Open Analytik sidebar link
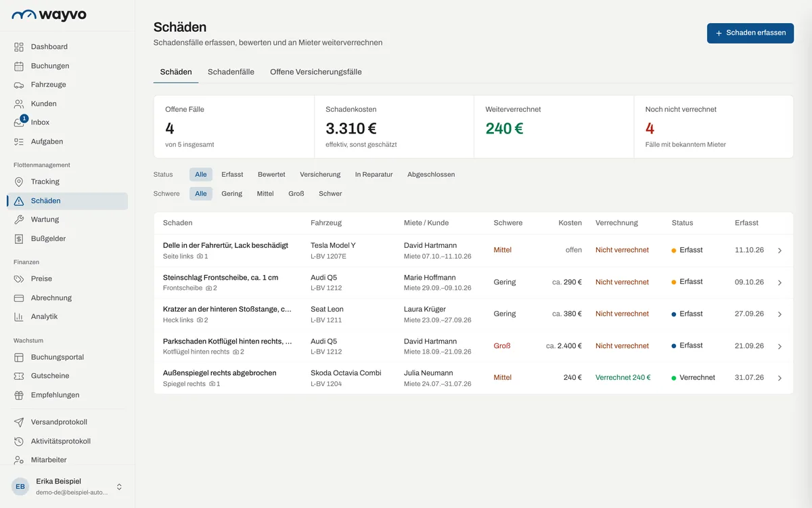Viewport: 812px width, 508px height. point(68,316)
